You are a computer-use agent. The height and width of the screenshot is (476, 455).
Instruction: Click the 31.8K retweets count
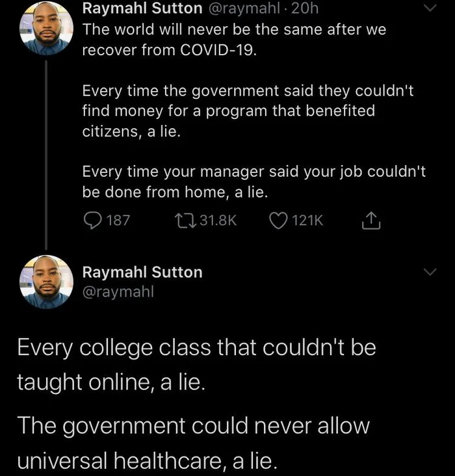[x=217, y=220]
